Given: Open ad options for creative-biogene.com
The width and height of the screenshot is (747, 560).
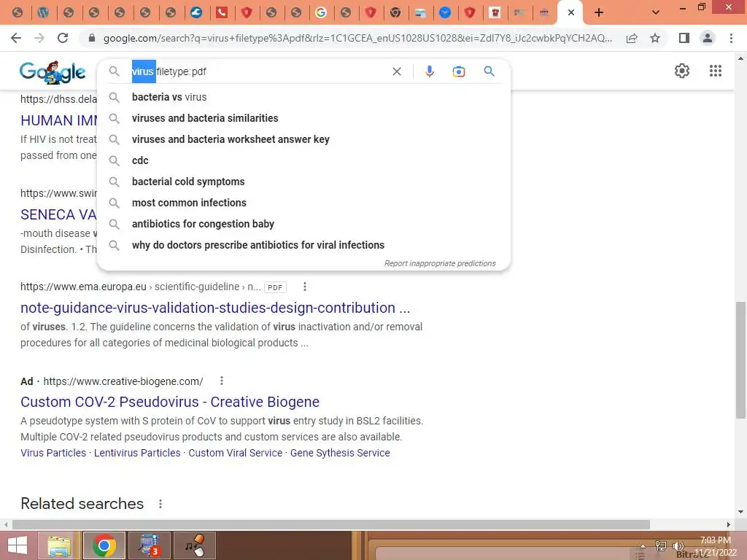Looking at the screenshot, I should [222, 381].
